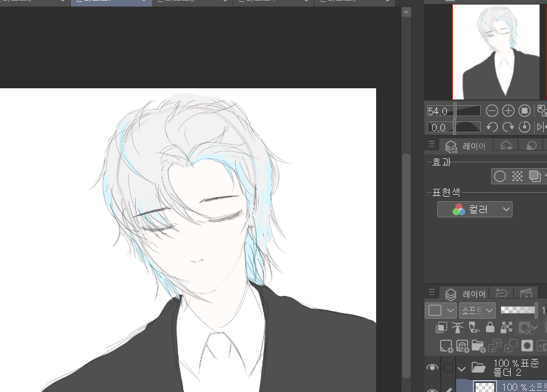Toggle lock layer padlock

pos(490,328)
